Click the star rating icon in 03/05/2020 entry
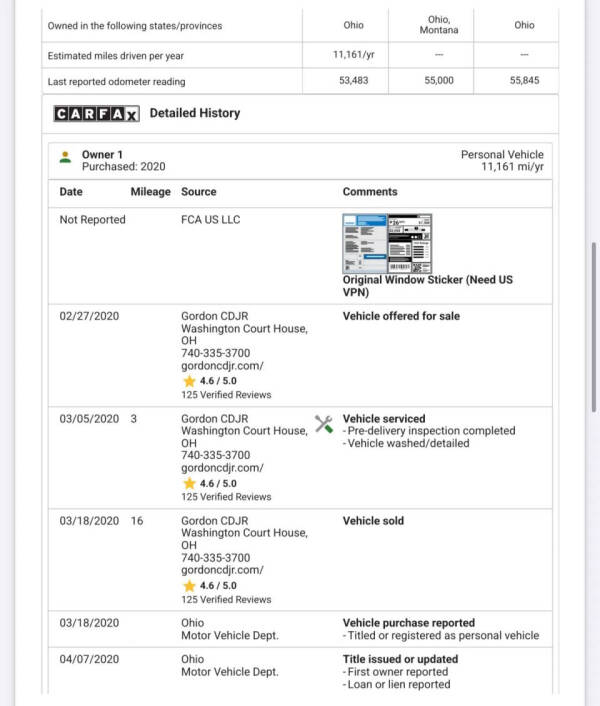Viewport: 600px width, 706px height. click(x=188, y=483)
